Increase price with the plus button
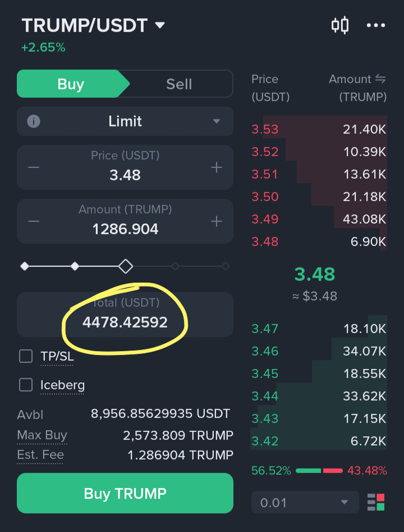Image resolution: width=404 pixels, height=532 pixels. pyautogui.click(x=217, y=167)
